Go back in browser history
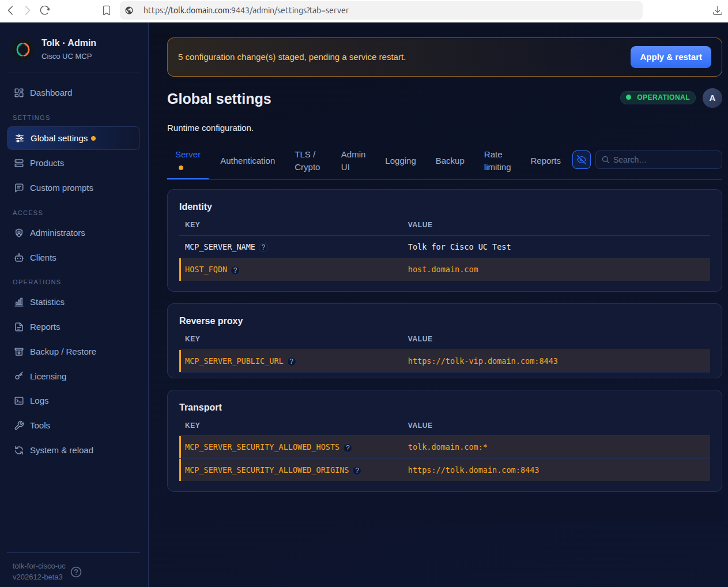The height and width of the screenshot is (587, 728). point(10,10)
